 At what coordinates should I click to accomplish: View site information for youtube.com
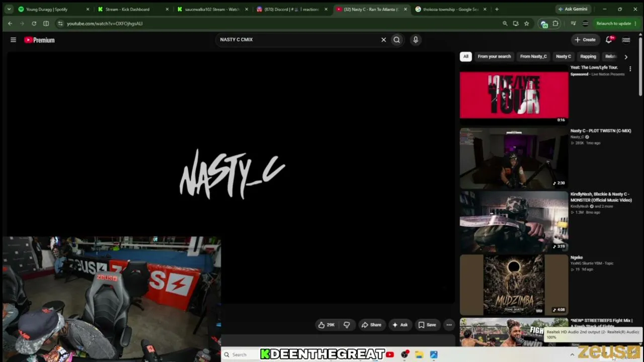coord(60,24)
